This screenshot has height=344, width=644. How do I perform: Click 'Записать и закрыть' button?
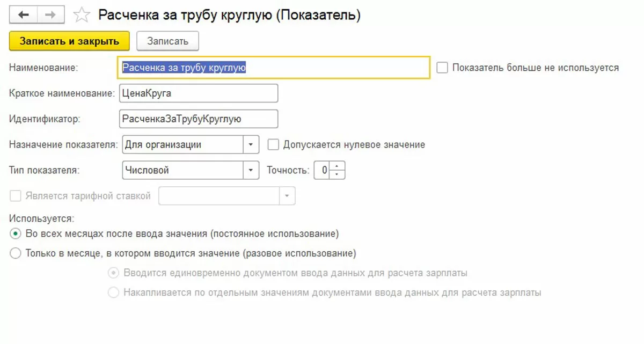(69, 41)
